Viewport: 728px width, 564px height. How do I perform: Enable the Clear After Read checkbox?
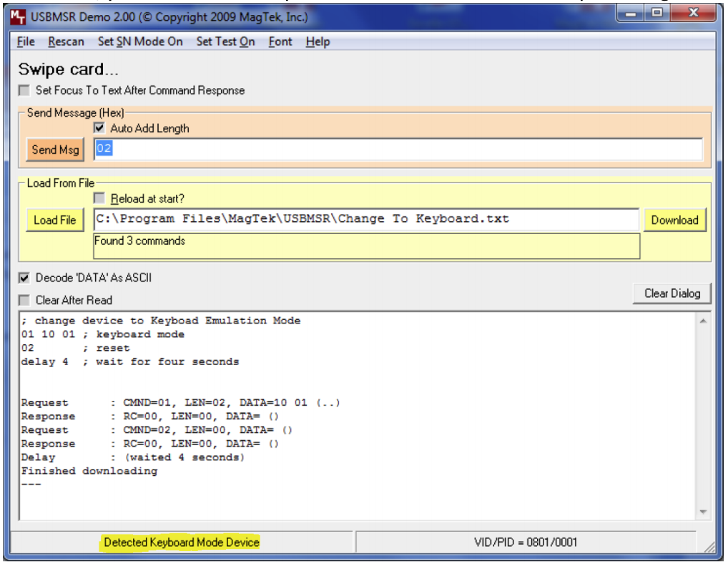[25, 301]
